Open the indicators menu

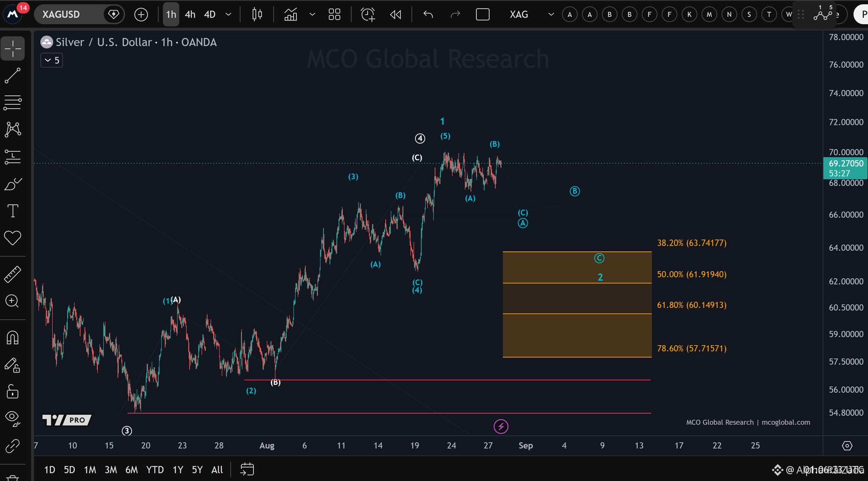291,14
